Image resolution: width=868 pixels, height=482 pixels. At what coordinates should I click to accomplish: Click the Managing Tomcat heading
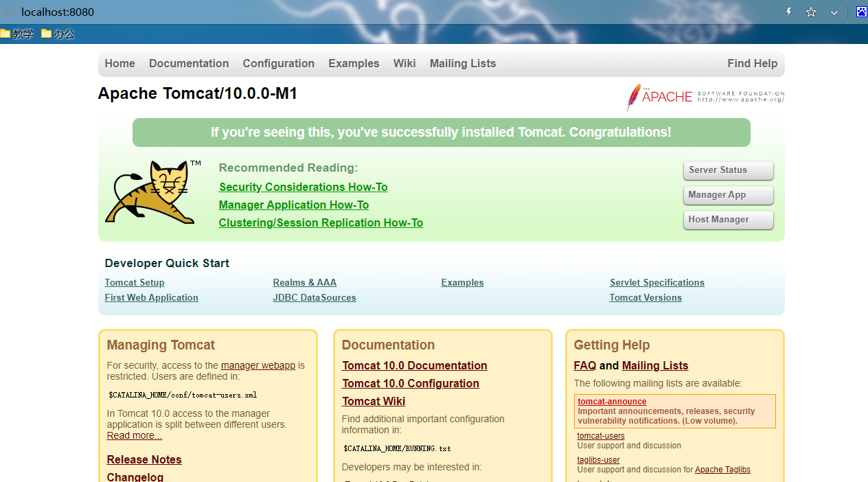coord(161,345)
